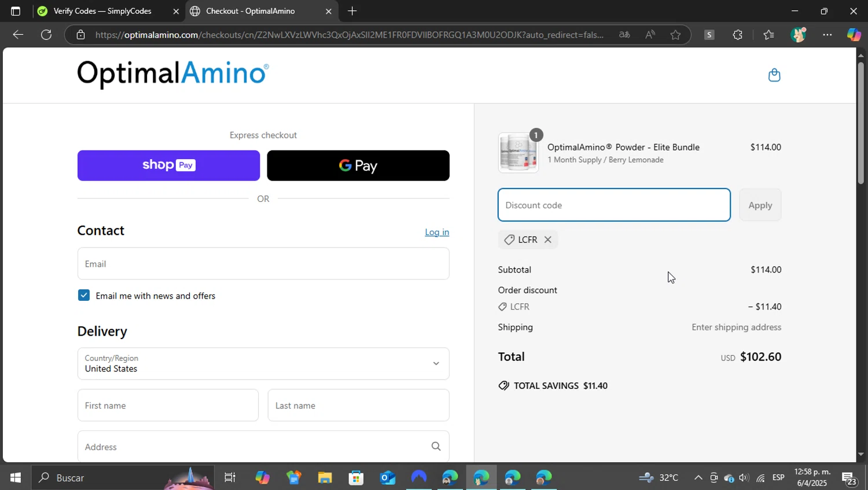Focus the Address input field
Screen dimensions: 868x490
(263, 446)
